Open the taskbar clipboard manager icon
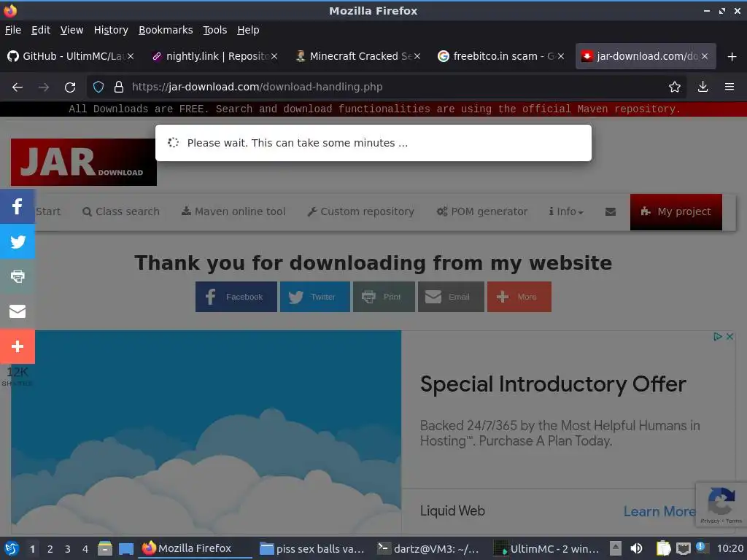 pyautogui.click(x=663, y=548)
